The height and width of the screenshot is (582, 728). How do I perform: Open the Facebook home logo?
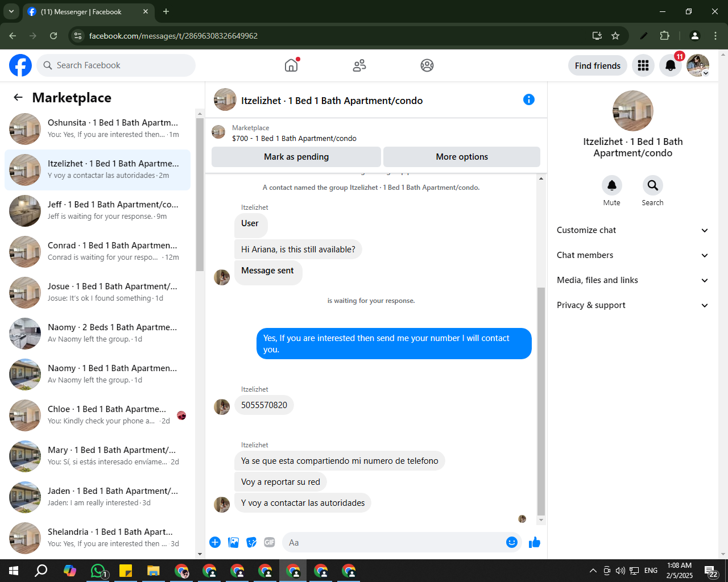[20, 65]
